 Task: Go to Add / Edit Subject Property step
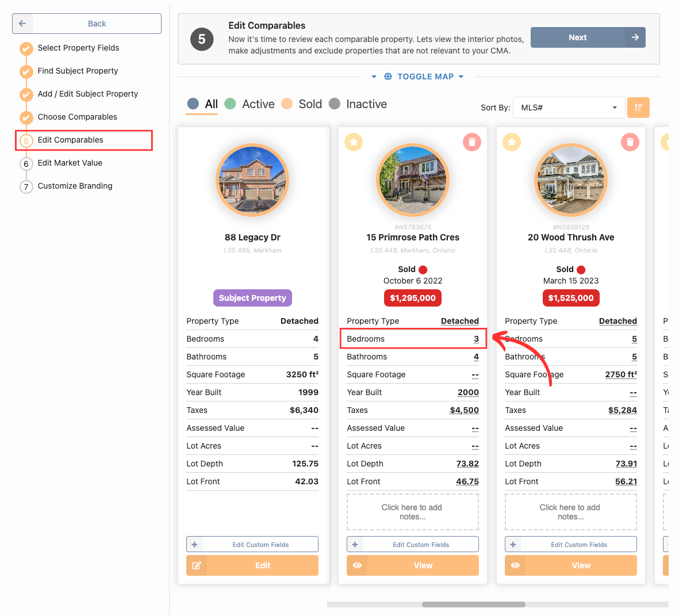point(87,94)
